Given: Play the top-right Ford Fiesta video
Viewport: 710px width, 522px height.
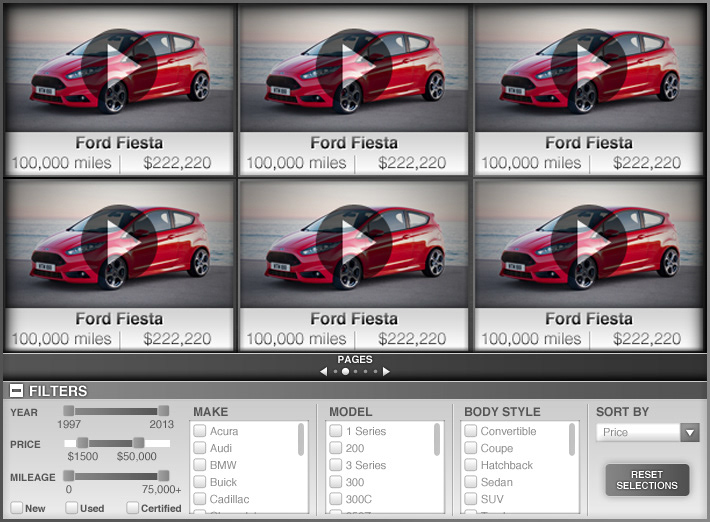Looking at the screenshot, I should [589, 66].
